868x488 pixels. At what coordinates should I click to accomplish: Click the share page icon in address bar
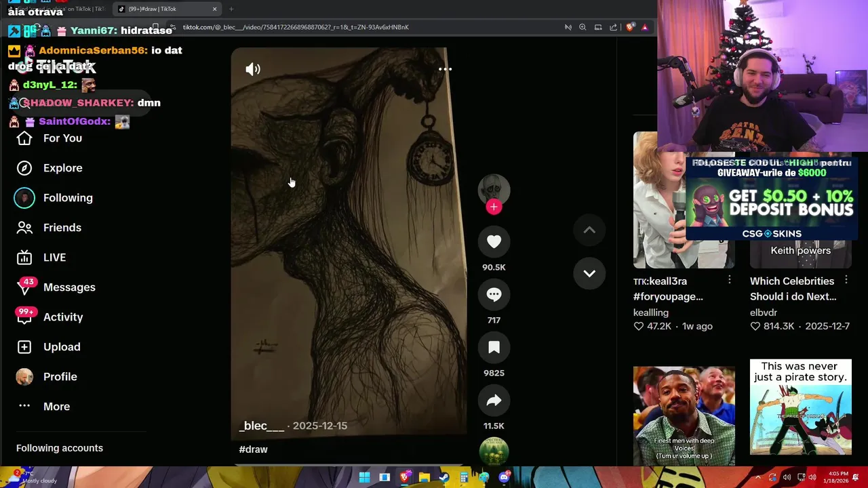(613, 27)
